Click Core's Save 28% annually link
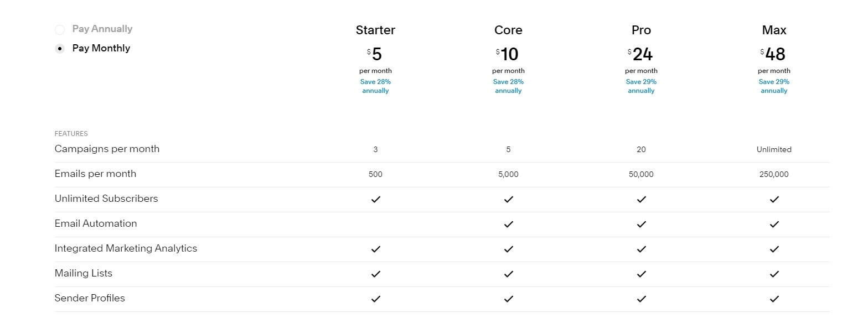868x334 pixels. [508, 86]
